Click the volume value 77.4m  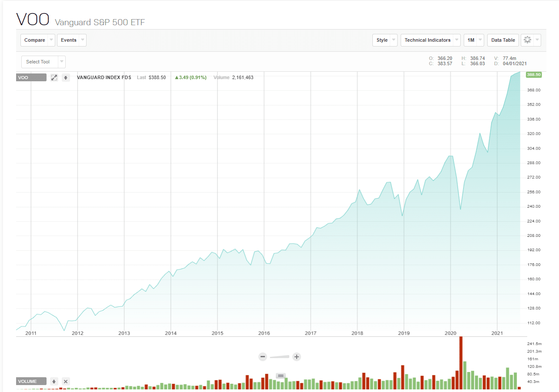[x=509, y=58]
